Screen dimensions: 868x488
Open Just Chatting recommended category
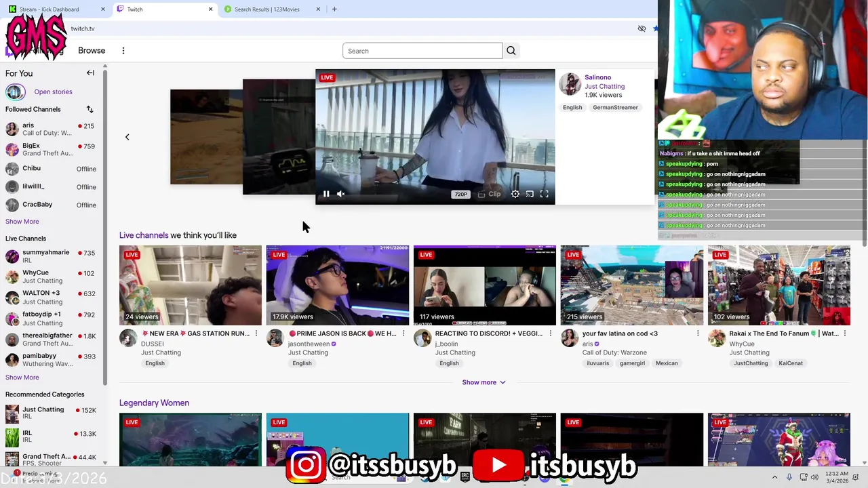click(51, 413)
